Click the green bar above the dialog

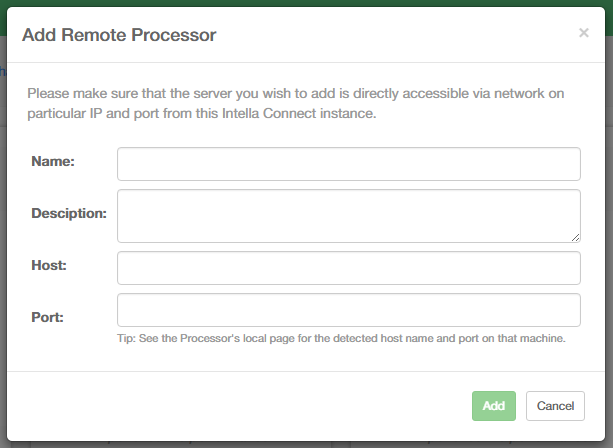coord(300,3)
